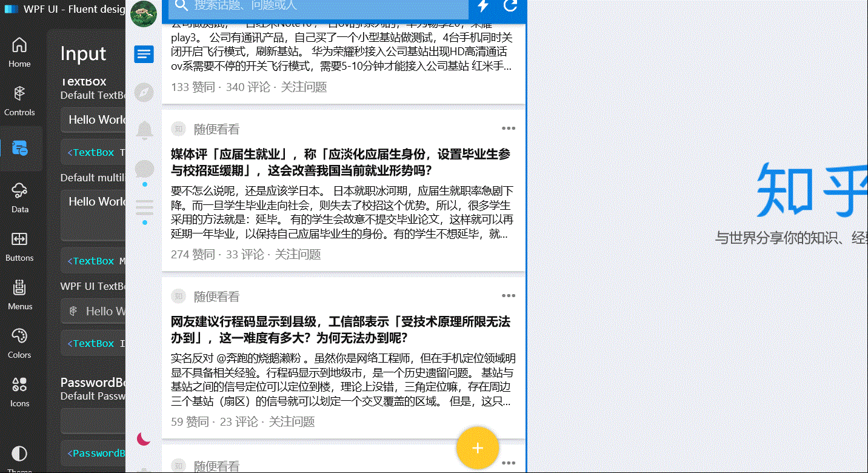
Task: Open notifications bell in Zhihu sidebar
Action: tap(144, 130)
